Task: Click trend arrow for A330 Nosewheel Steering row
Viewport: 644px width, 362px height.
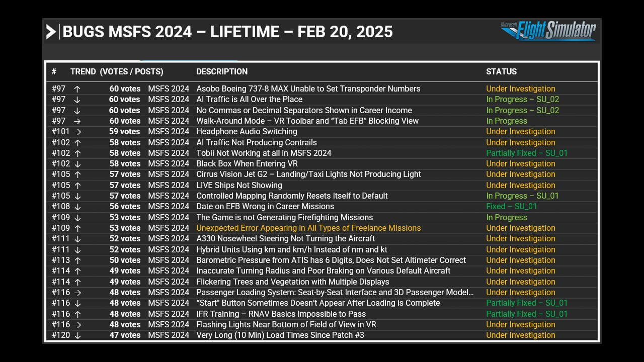Action: click(x=77, y=239)
